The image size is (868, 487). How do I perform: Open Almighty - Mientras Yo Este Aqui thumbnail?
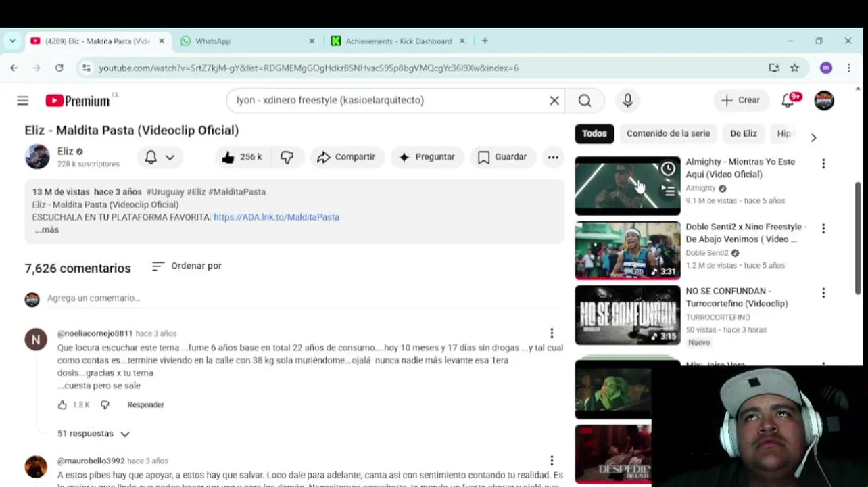pyautogui.click(x=627, y=186)
